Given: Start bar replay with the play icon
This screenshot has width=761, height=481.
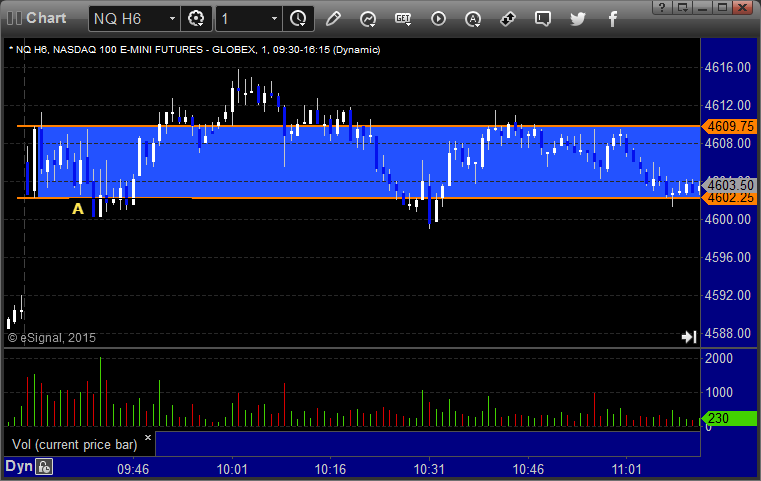Looking at the screenshot, I should 438,19.
